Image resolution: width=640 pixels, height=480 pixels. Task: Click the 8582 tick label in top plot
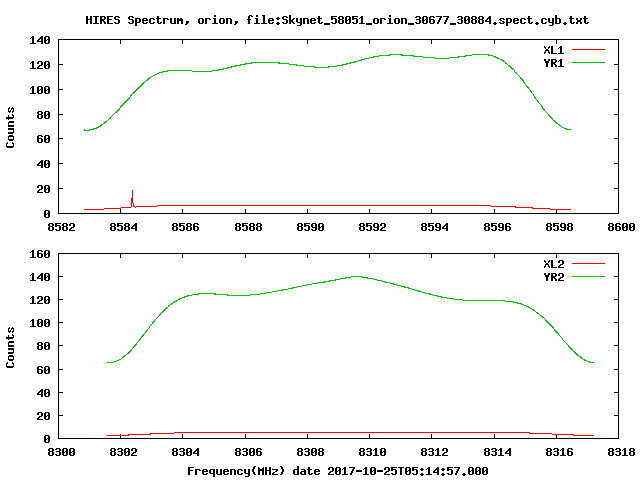coord(61,227)
